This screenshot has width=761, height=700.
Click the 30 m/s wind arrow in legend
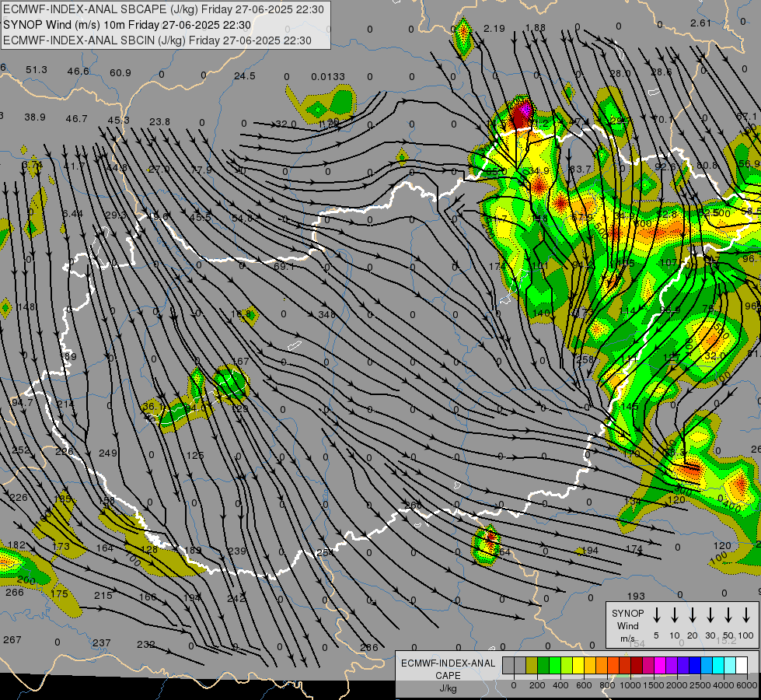(710, 615)
